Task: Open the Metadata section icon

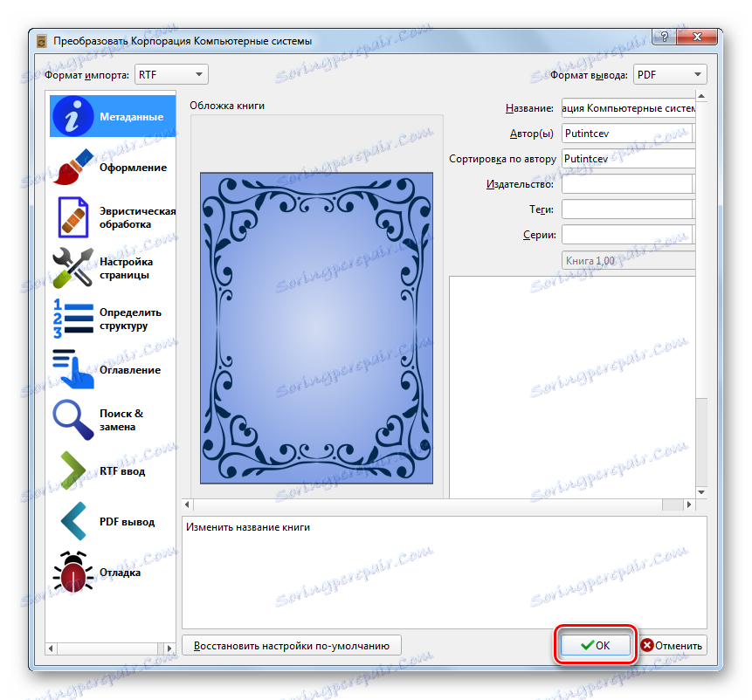Action: click(x=72, y=116)
